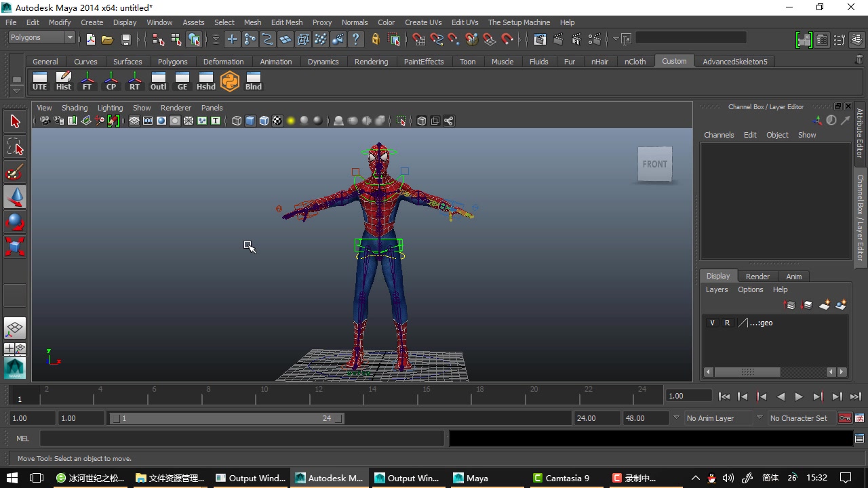Activate the Rotate tool in toolbox
This screenshot has height=488, width=868.
pyautogui.click(x=15, y=222)
